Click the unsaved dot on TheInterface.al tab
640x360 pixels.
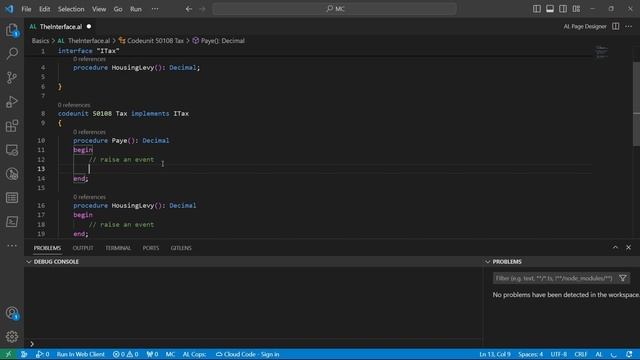(89, 27)
